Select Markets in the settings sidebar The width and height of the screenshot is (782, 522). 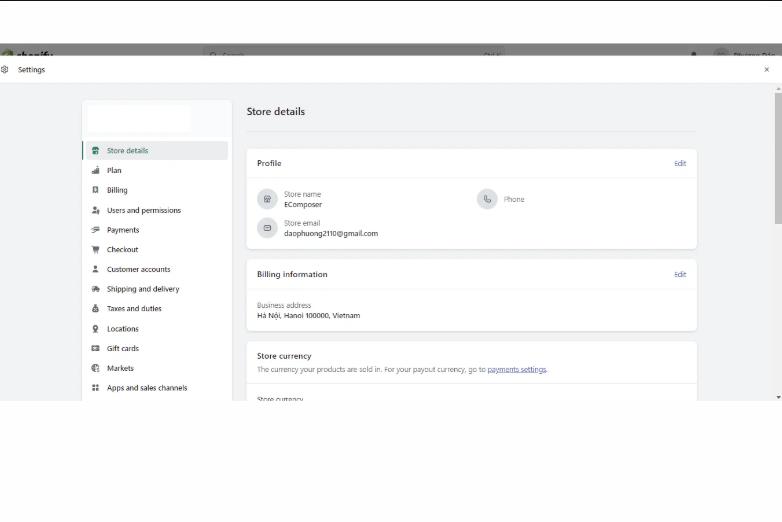click(120, 368)
